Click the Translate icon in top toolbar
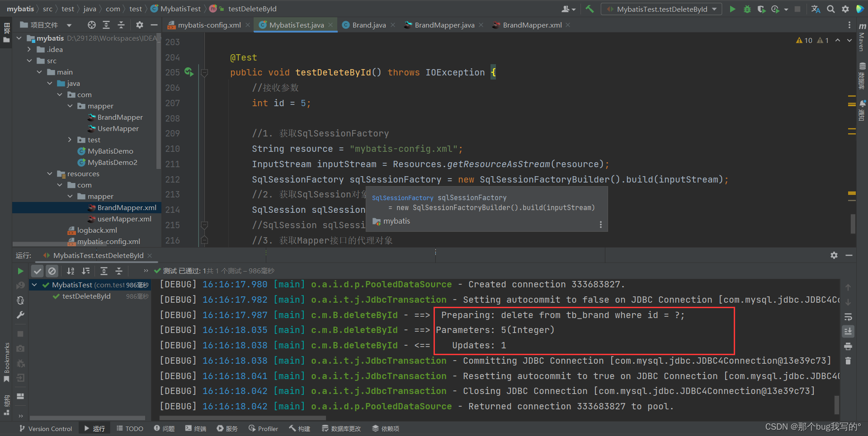The width and height of the screenshot is (868, 436). tap(816, 9)
